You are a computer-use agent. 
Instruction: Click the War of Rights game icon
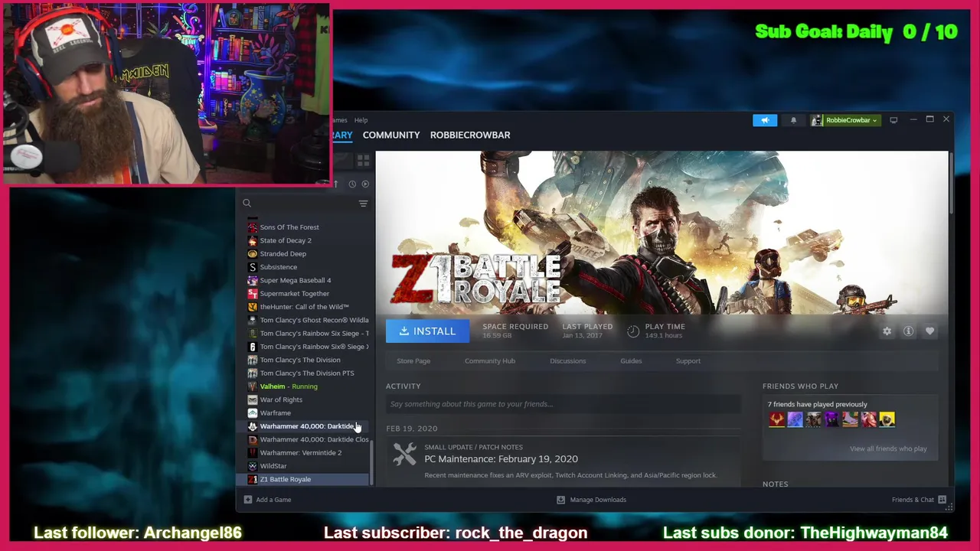[253, 399]
